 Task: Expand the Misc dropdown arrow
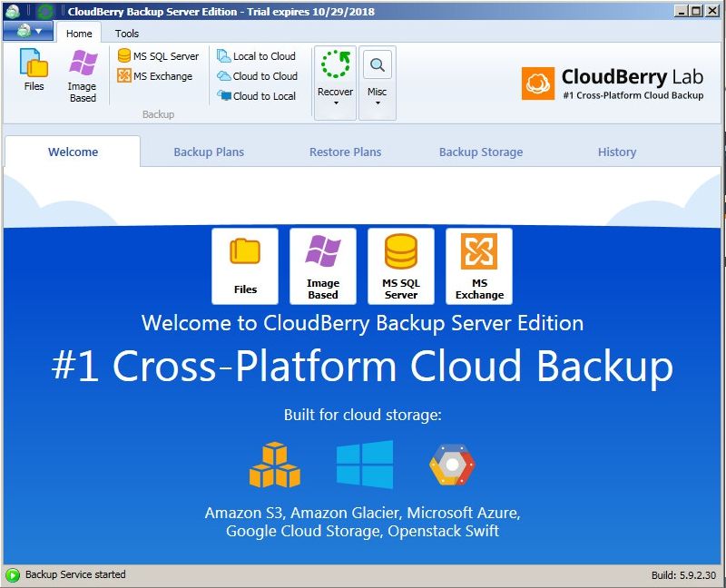[378, 103]
